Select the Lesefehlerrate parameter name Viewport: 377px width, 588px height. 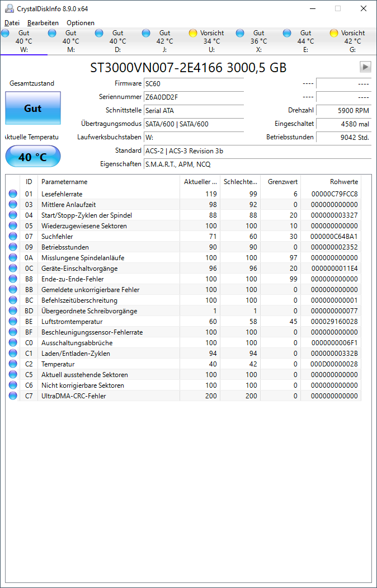click(62, 194)
